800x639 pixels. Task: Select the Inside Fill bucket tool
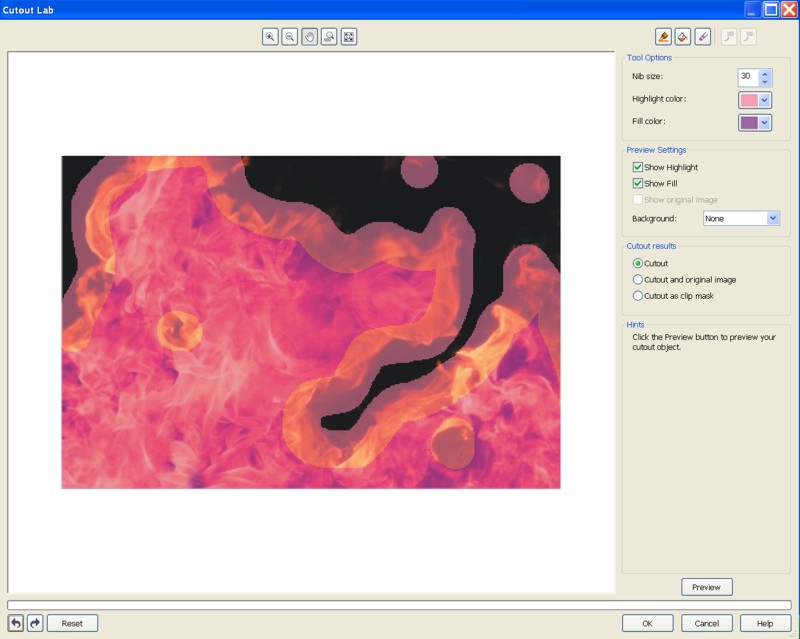pyautogui.click(x=683, y=37)
